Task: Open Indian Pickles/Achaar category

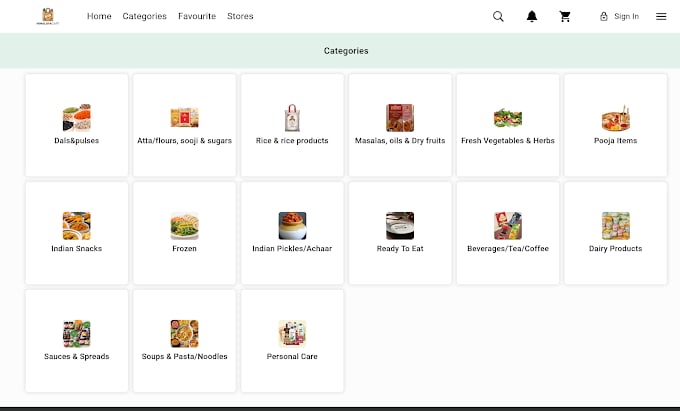Action: (x=292, y=233)
